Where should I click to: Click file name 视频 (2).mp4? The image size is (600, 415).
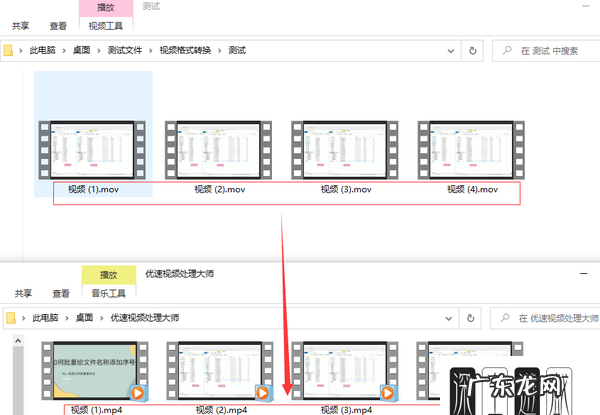(x=221, y=410)
